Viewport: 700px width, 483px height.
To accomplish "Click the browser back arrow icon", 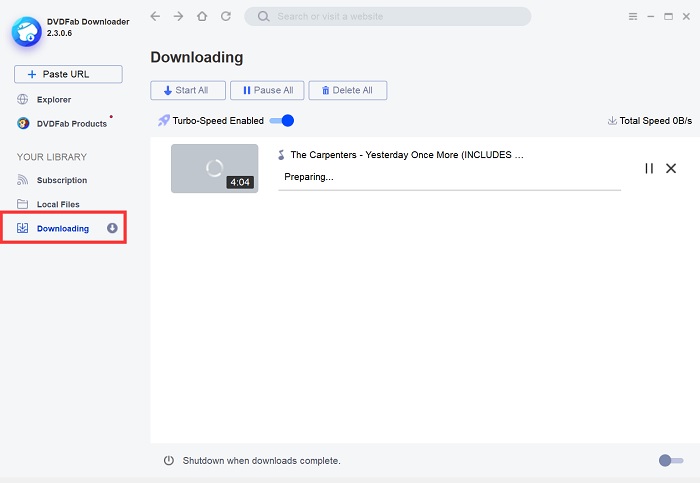I will (155, 17).
